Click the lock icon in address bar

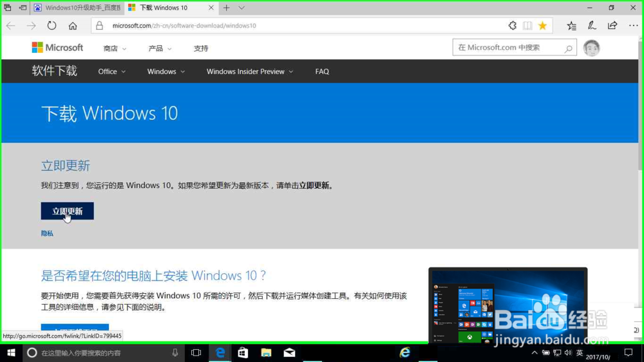click(x=99, y=26)
